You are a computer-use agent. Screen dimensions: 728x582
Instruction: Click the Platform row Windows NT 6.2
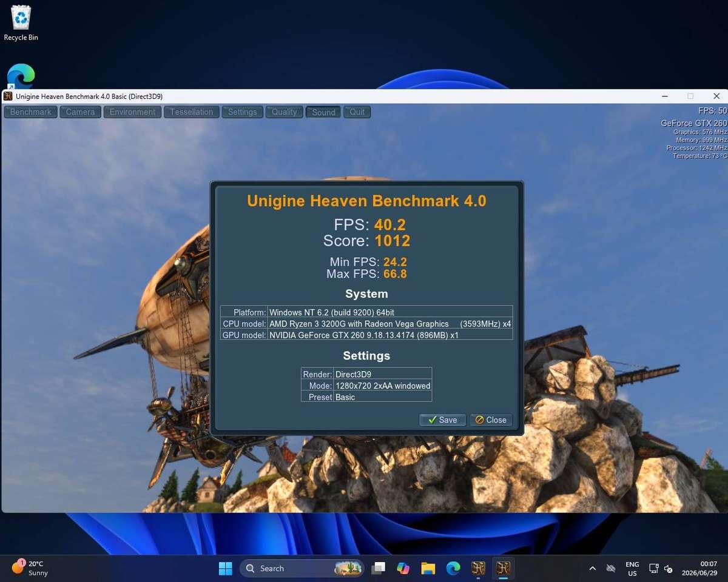(366, 312)
